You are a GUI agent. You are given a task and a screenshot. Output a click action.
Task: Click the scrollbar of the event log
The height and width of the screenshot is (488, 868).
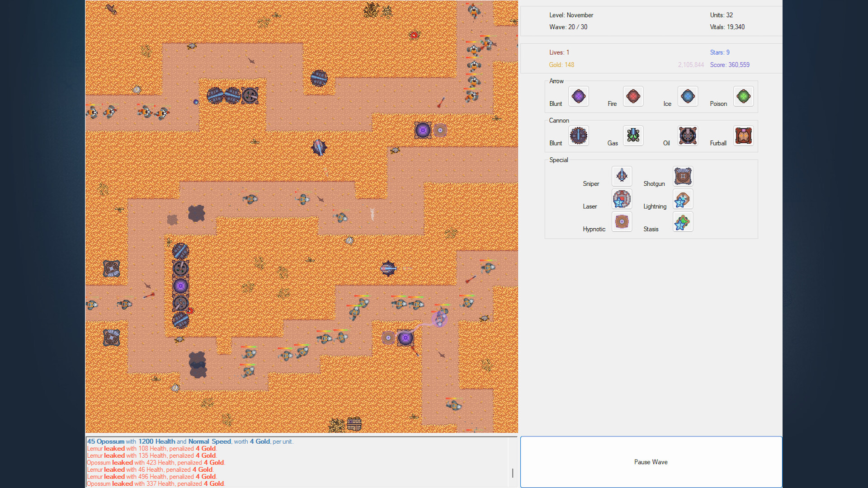click(x=512, y=473)
